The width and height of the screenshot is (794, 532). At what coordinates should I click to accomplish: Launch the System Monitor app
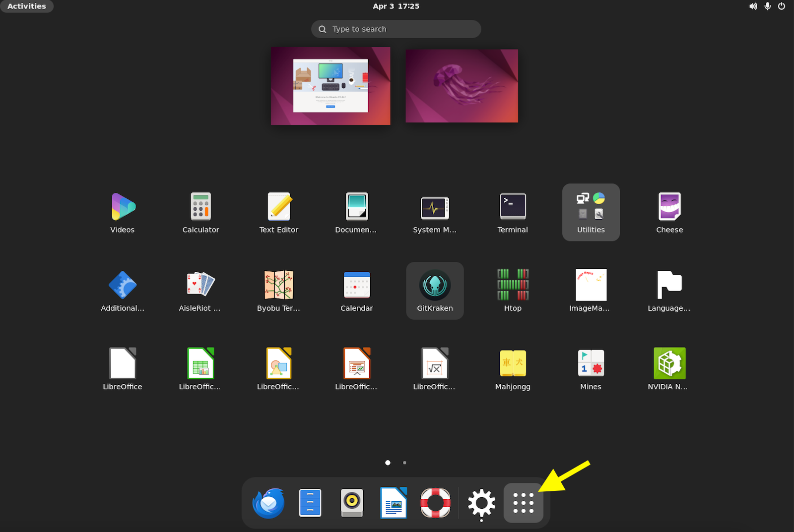tap(435, 212)
